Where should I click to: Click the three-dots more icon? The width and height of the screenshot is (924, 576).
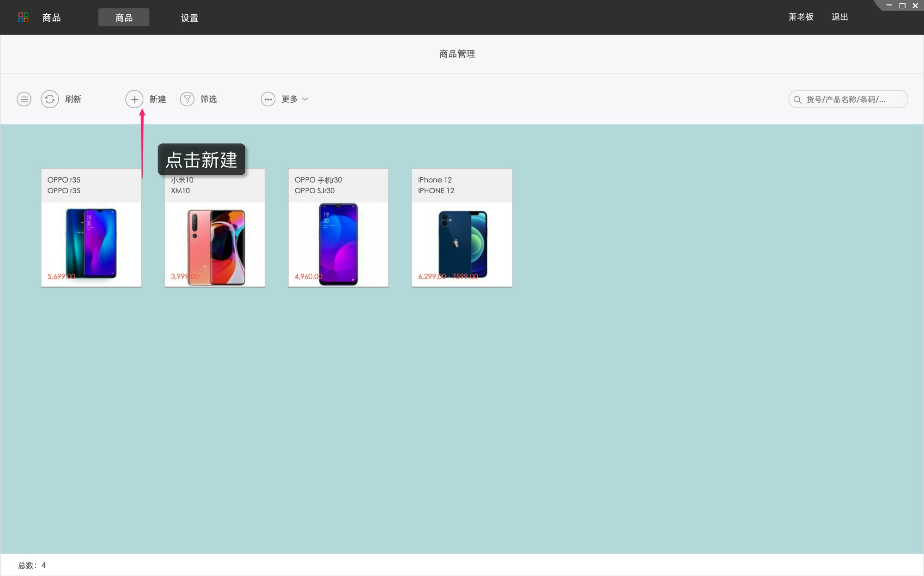click(268, 99)
